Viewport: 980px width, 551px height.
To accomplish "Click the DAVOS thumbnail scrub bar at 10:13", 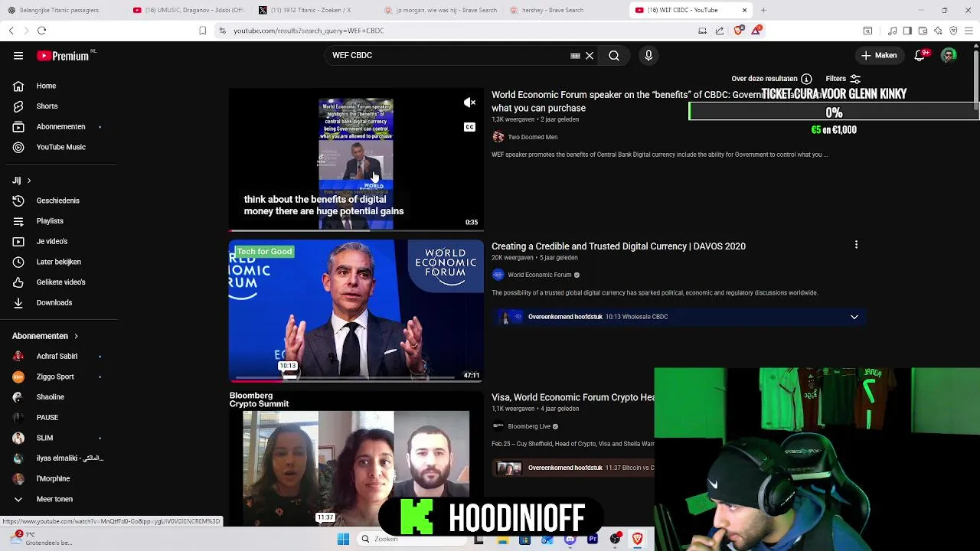I will pos(289,377).
